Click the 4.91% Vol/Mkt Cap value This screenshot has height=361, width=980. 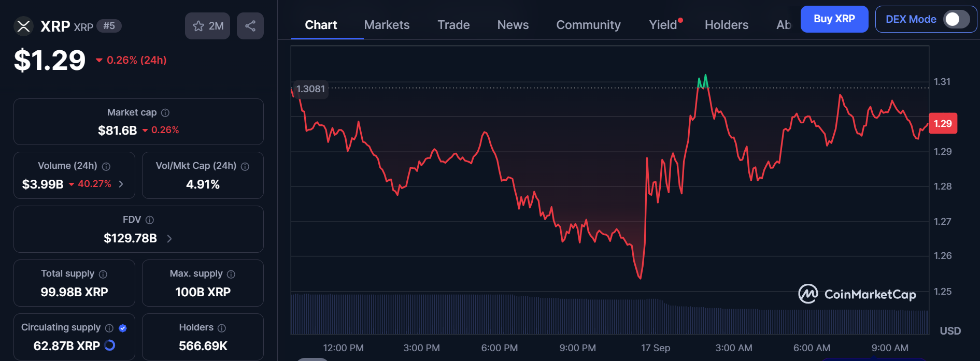[203, 184]
